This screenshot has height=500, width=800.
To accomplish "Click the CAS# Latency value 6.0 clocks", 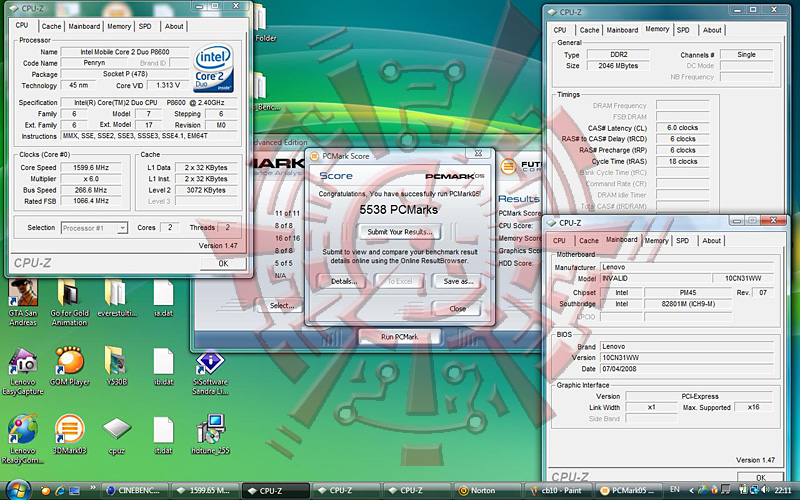I will (x=683, y=128).
